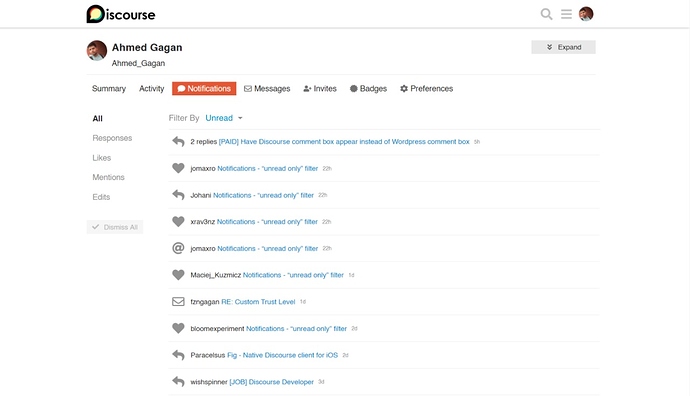This screenshot has height=396, width=690.
Task: Open the Filter By Unread dropdown
Action: coord(224,118)
